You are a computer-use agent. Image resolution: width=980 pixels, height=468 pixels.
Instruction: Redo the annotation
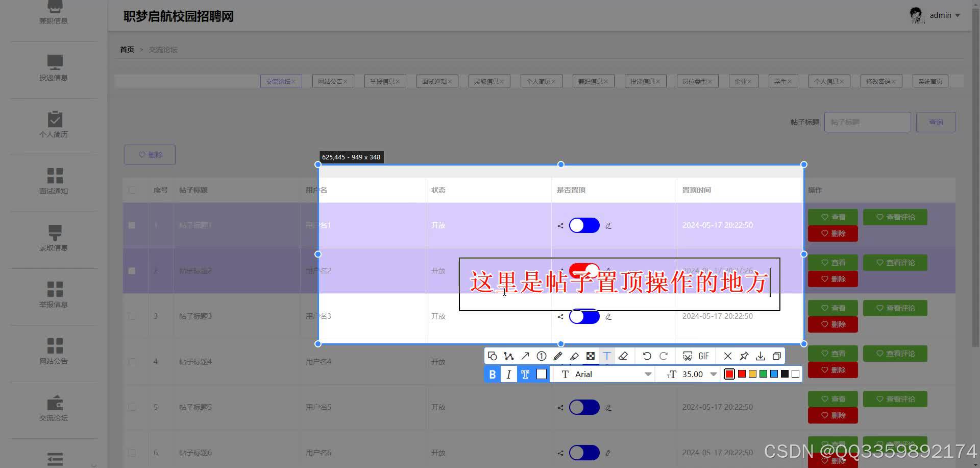tap(664, 356)
